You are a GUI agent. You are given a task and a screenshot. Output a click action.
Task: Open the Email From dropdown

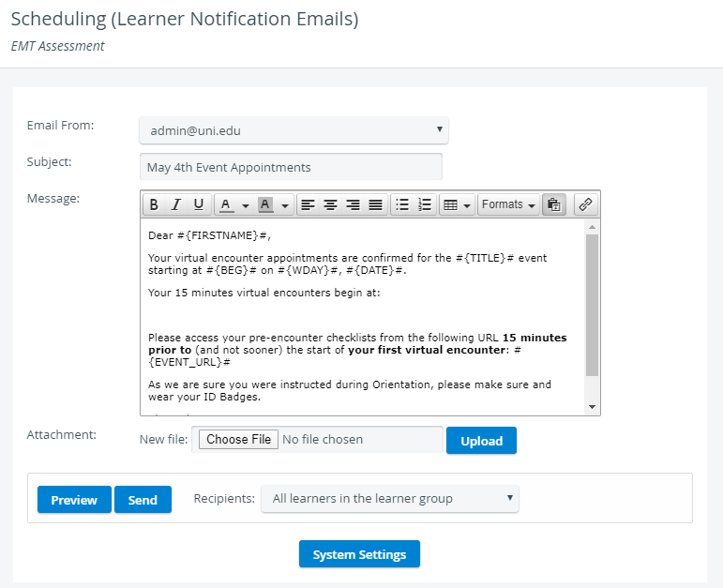click(294, 130)
